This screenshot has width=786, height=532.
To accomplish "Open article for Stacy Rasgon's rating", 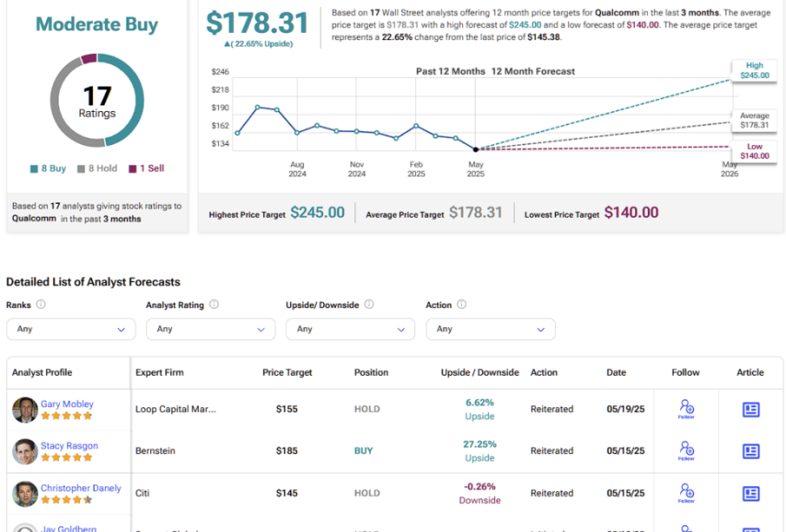I will pyautogui.click(x=750, y=450).
